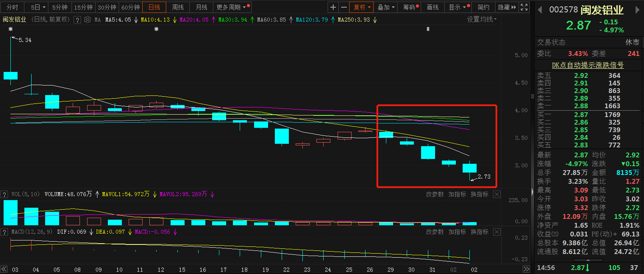Viewport: 644px width, 274px height.
Task: Enter fullscreen chart mode
Action: tap(524, 7)
